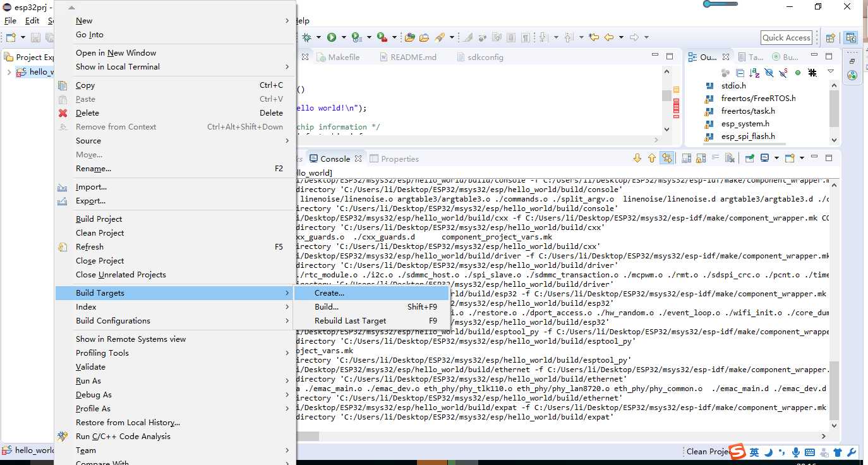This screenshot has width=868, height=465.
Task: Click the Pin Console icon
Action: [x=749, y=158]
